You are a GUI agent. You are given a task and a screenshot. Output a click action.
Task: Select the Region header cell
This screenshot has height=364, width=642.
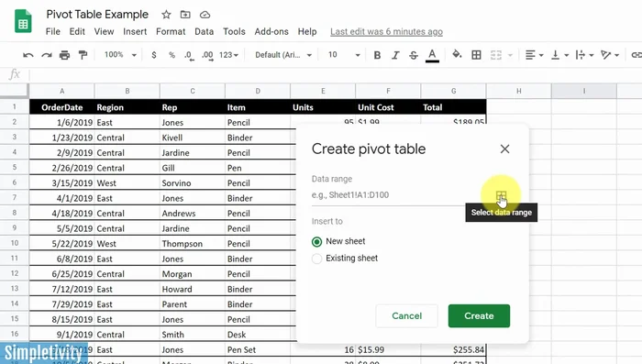click(127, 107)
